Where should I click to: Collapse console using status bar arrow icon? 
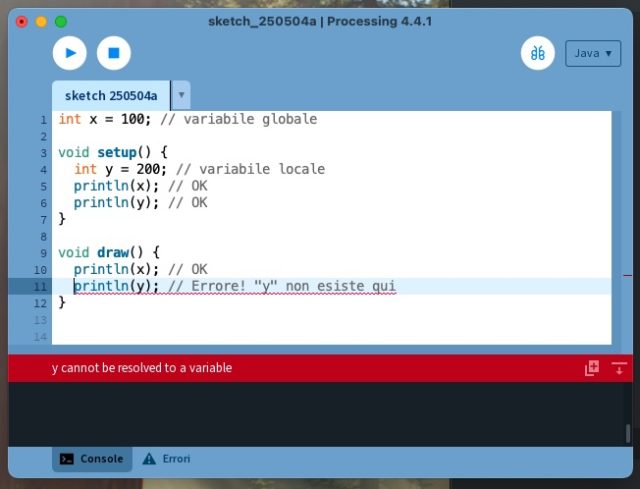tap(618, 368)
